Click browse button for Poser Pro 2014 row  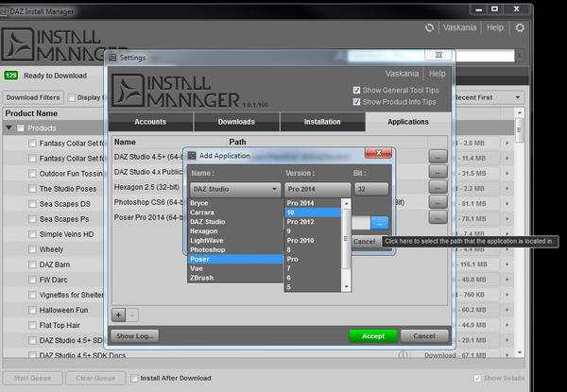(438, 217)
